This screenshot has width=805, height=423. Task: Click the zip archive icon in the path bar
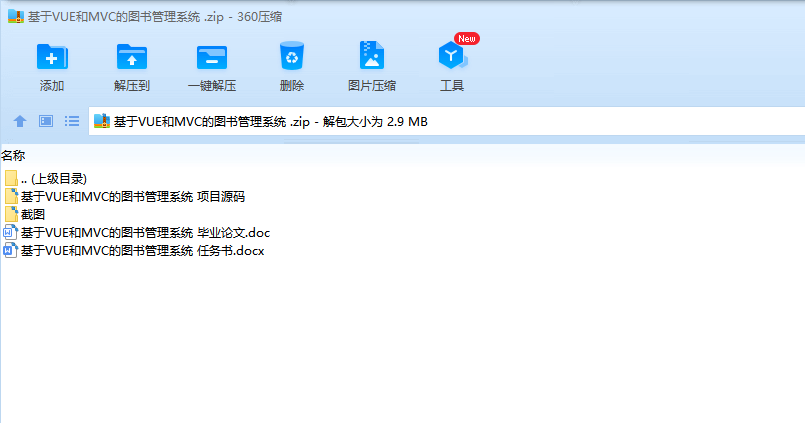pos(102,121)
